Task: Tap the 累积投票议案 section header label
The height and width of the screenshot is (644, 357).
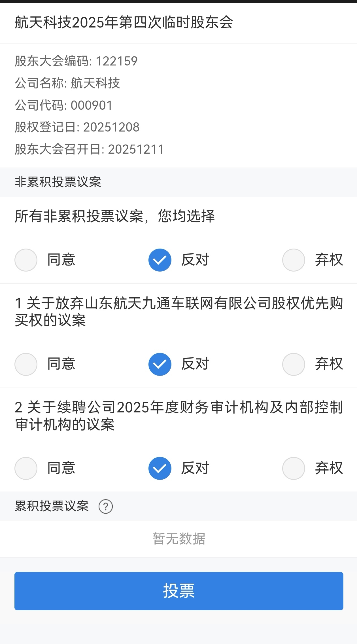Action: coord(52,506)
